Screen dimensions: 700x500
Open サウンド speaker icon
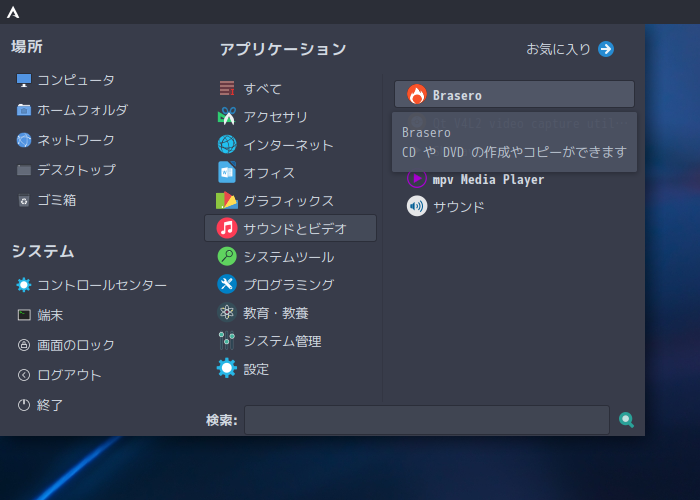click(x=417, y=207)
